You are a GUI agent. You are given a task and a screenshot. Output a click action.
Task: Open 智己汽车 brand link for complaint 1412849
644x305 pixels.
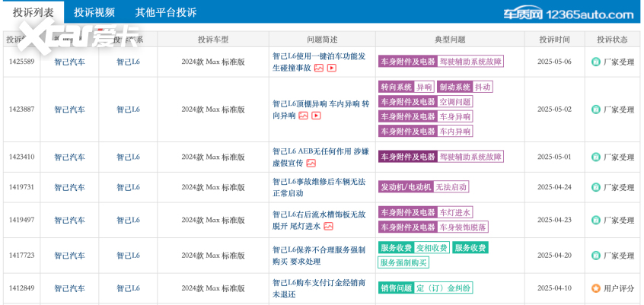click(x=69, y=288)
